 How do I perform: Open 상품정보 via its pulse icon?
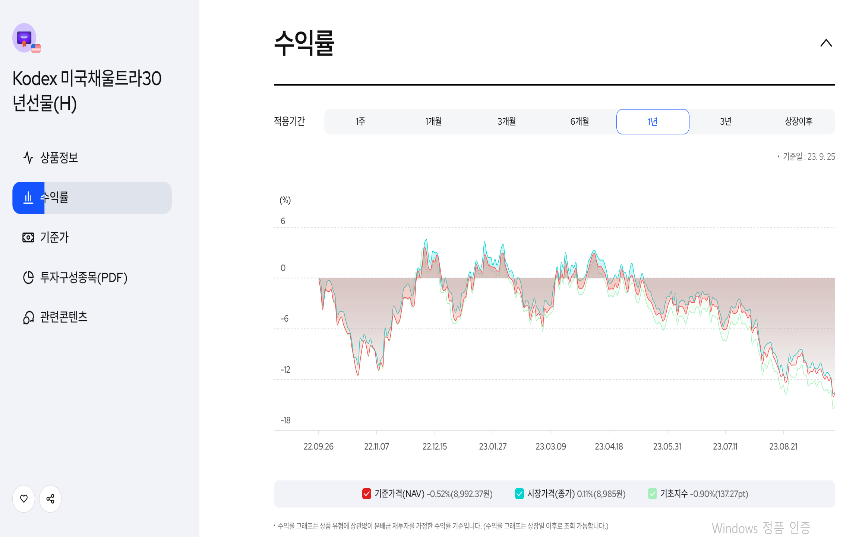tap(28, 158)
